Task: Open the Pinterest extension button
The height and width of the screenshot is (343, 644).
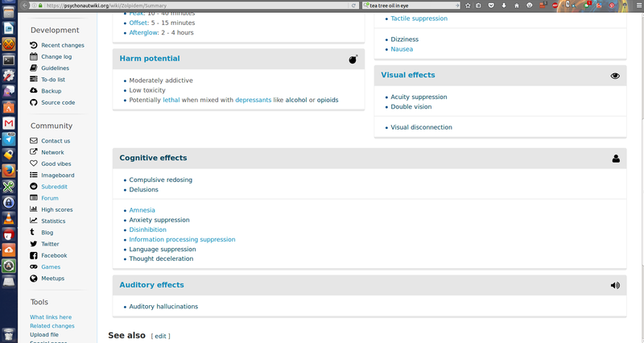Action: tap(612, 6)
